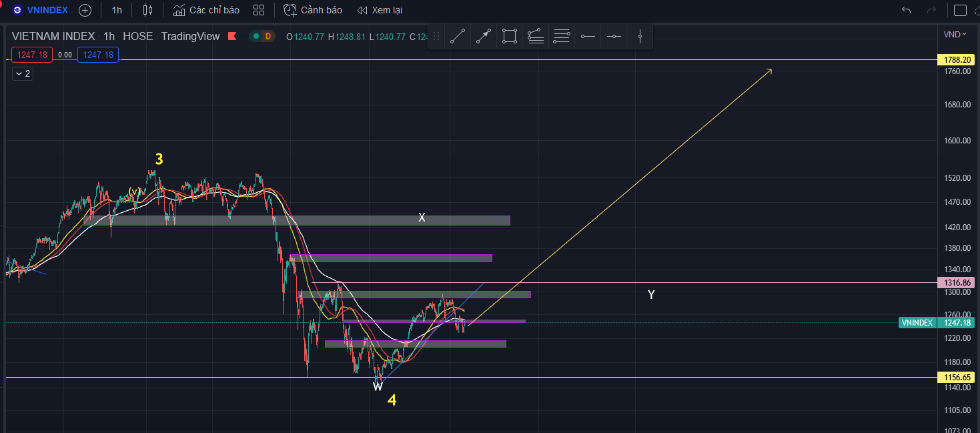Image resolution: width=980 pixels, height=433 pixels.
Task: Select the yellow (v) subwave label
Action: 135,191
